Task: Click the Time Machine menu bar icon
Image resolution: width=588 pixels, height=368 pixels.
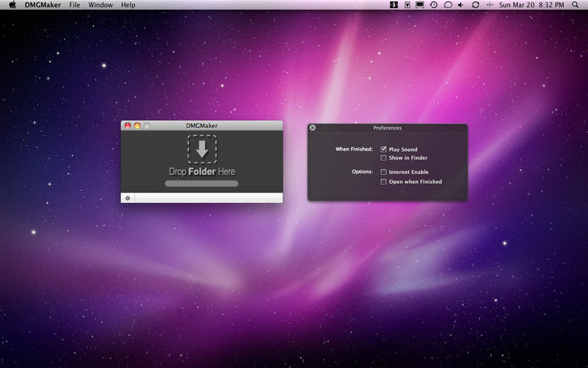Action: point(434,5)
